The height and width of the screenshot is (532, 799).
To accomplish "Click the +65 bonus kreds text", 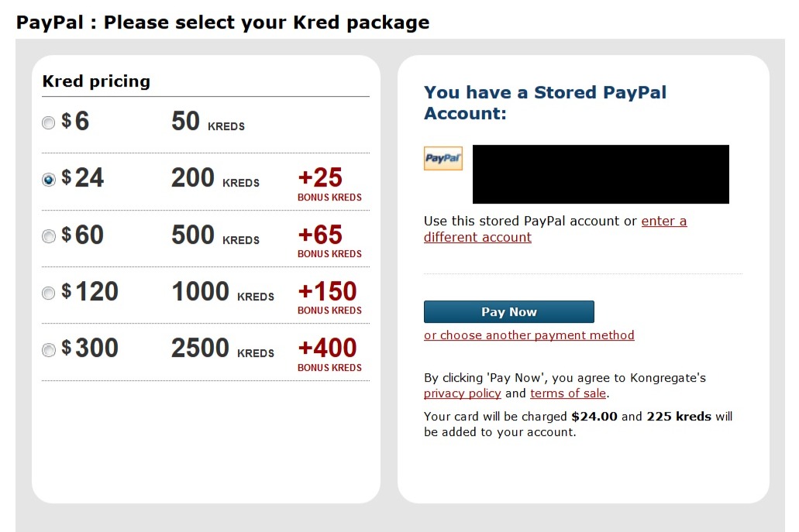I will click(329, 242).
